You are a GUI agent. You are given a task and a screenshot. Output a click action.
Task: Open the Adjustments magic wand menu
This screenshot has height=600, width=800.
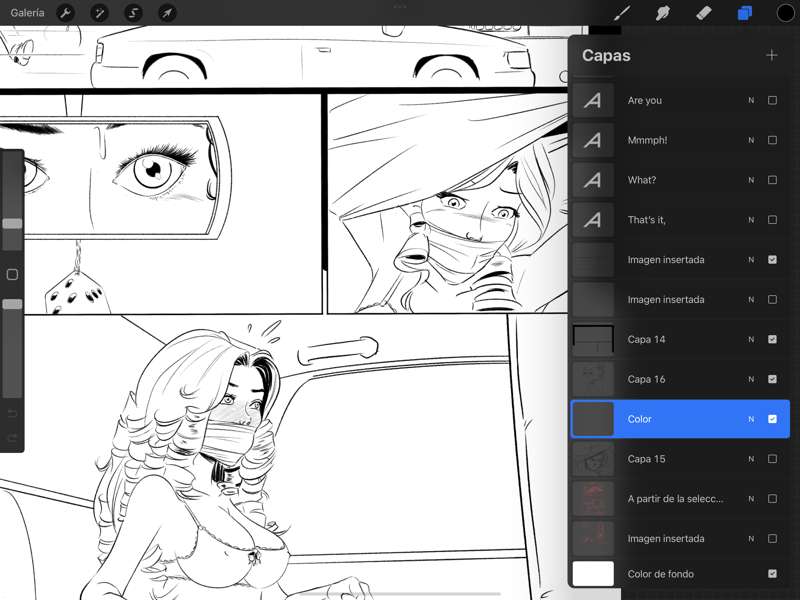pos(99,13)
